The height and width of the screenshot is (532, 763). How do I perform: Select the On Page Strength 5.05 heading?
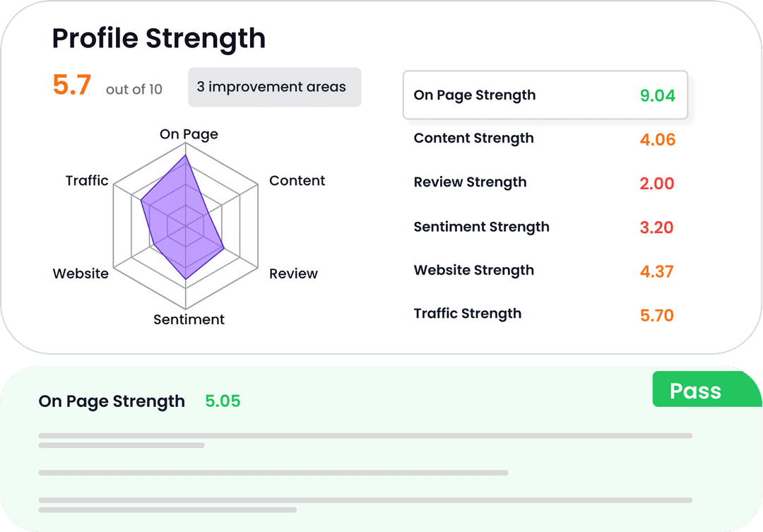111,401
